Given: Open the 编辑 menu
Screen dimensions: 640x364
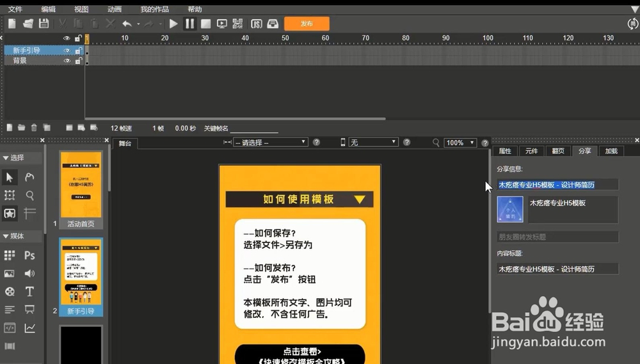Looking at the screenshot, I should (48, 9).
